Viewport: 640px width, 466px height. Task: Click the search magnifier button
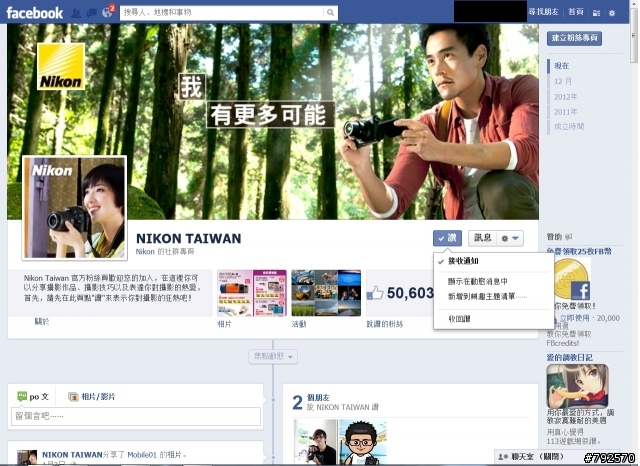click(x=330, y=13)
